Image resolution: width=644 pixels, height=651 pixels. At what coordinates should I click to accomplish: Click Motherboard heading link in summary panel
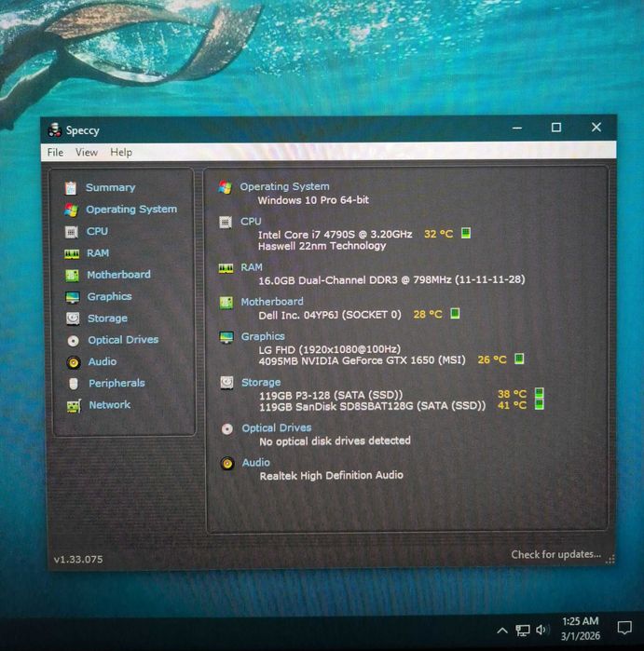tap(272, 302)
